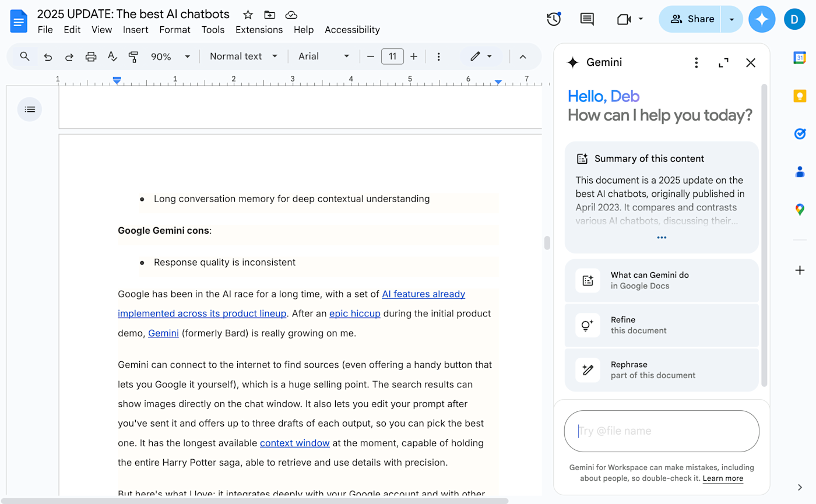The image size is (816, 504).
Task: Open the Arial font dropdown
Action: [x=324, y=57]
